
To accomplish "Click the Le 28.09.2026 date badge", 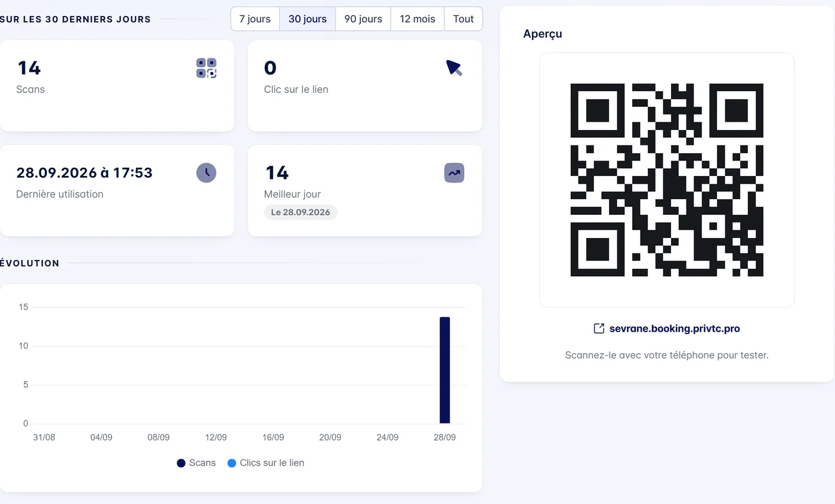I will 301,212.
